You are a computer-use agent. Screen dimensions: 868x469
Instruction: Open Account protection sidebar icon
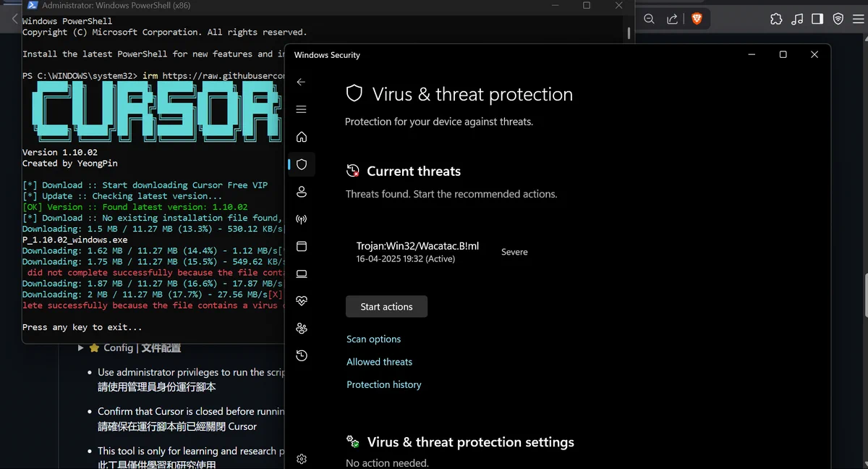tap(302, 192)
